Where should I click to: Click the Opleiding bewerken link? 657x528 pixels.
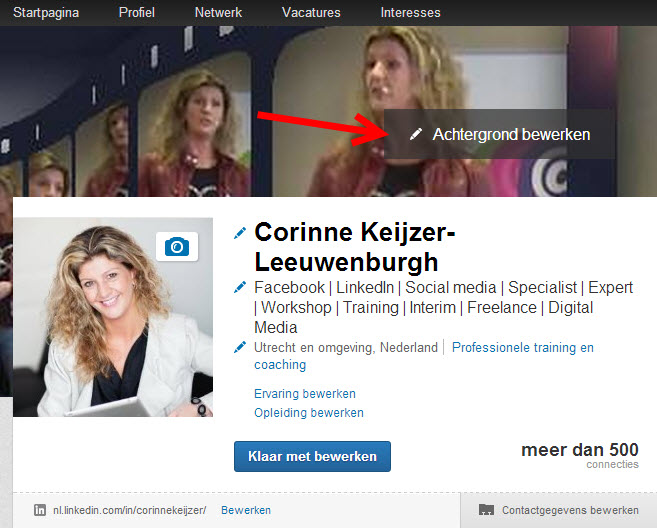[309, 412]
